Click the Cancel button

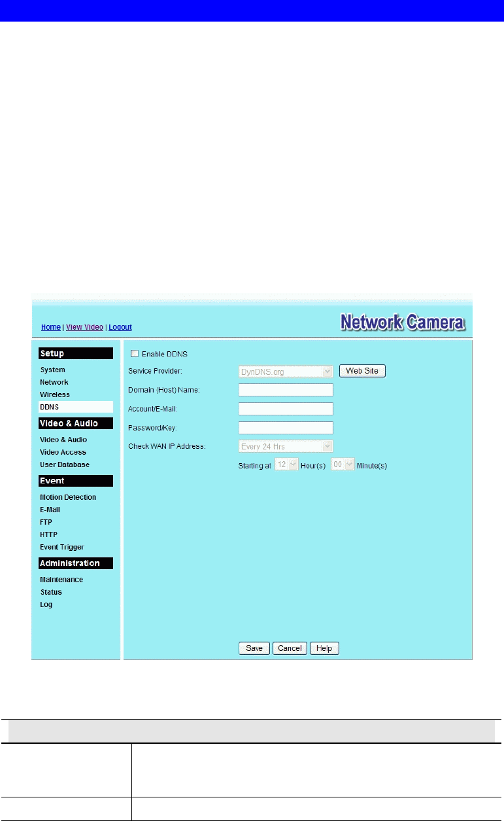(x=290, y=648)
